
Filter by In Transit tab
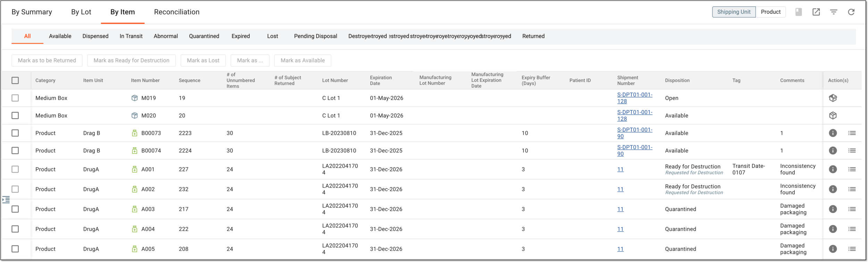pyautogui.click(x=131, y=36)
